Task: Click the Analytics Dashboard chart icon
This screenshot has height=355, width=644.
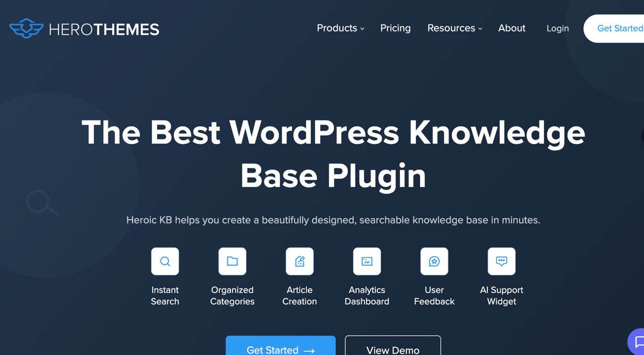Action: (367, 261)
